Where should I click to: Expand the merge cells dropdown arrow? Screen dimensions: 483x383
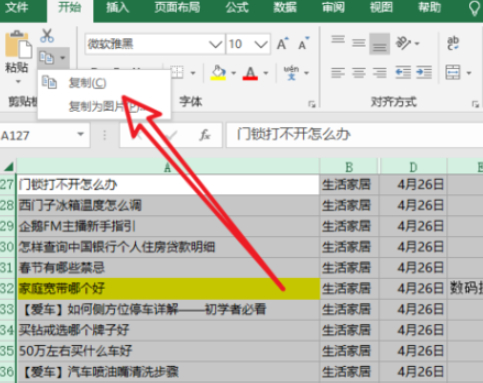point(469,73)
